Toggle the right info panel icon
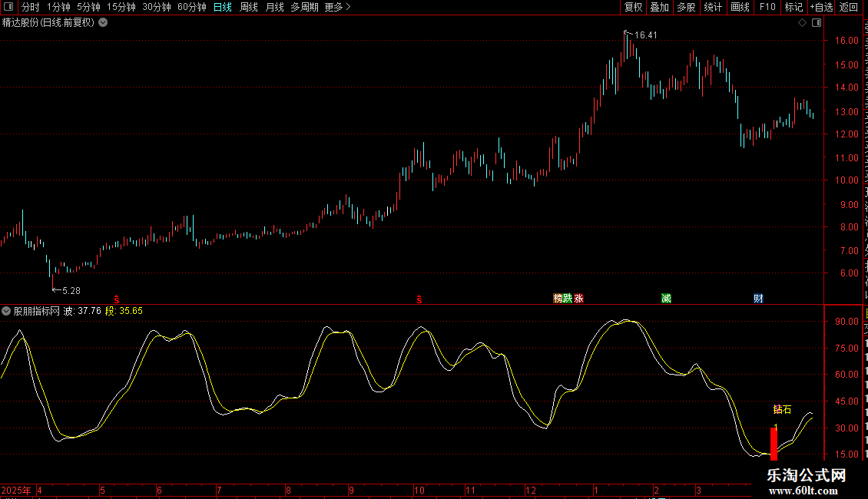Viewport: 868px width, 499px height. click(817, 23)
